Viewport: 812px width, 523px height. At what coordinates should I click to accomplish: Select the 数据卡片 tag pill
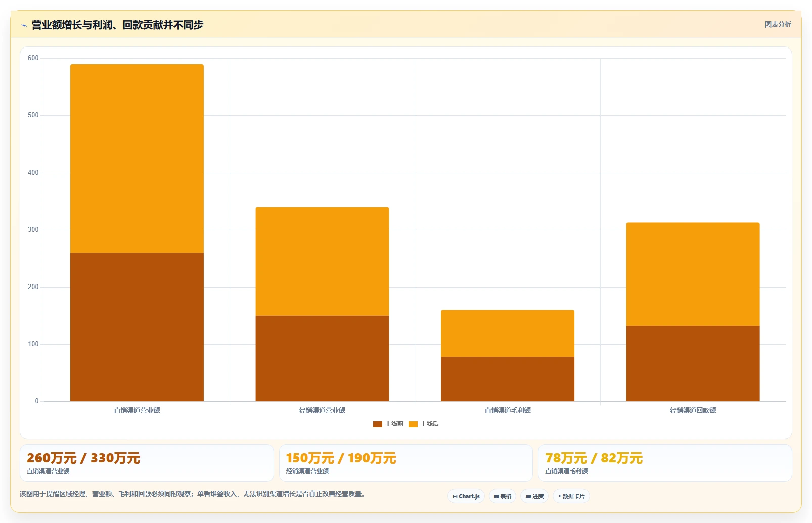coord(571,496)
